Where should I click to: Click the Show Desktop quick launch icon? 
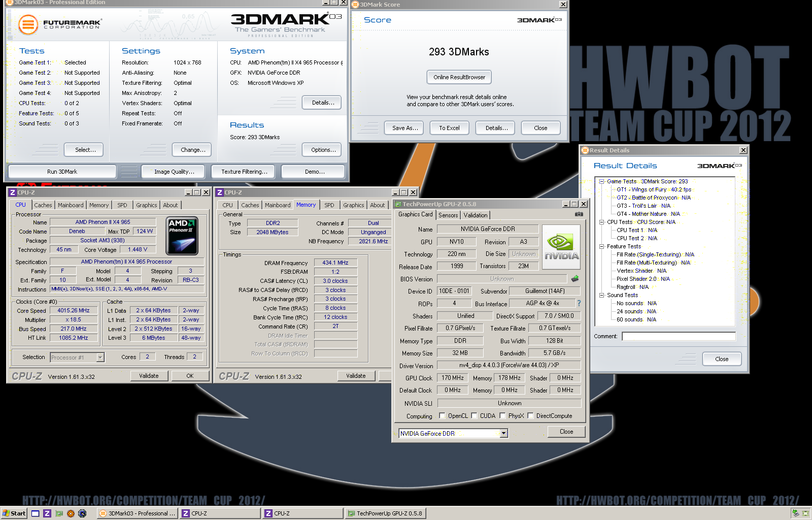35,513
